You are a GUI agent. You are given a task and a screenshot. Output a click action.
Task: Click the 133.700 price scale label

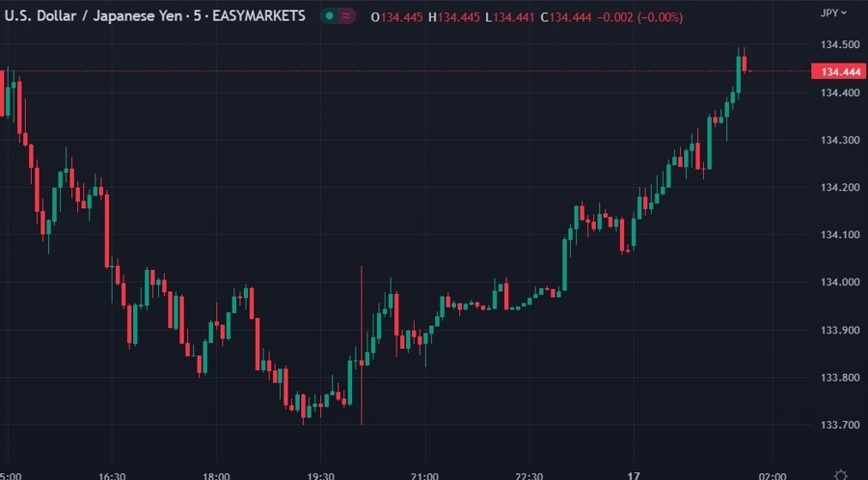point(840,425)
